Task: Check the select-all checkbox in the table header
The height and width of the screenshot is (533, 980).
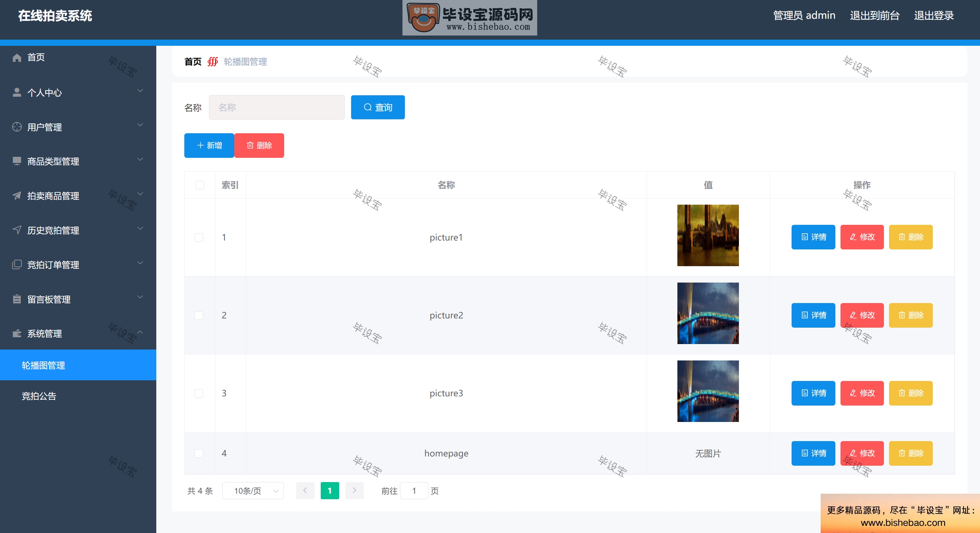Action: 199,185
